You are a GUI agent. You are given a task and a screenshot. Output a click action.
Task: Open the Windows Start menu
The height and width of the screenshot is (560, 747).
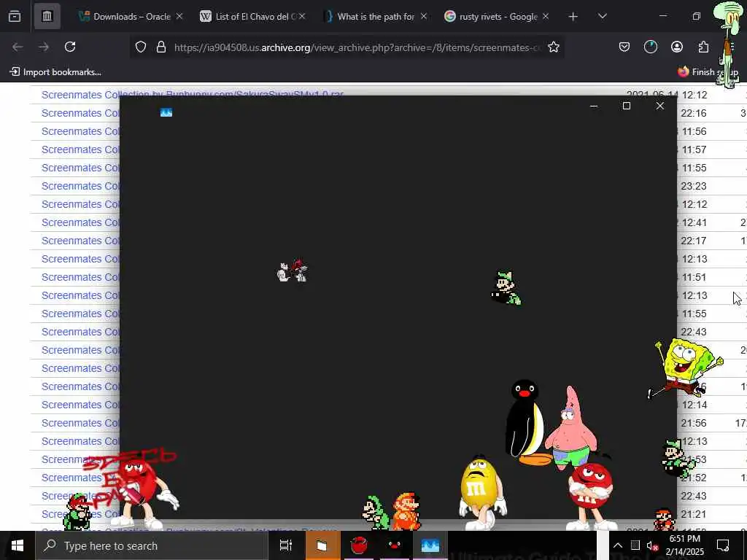[18, 545]
